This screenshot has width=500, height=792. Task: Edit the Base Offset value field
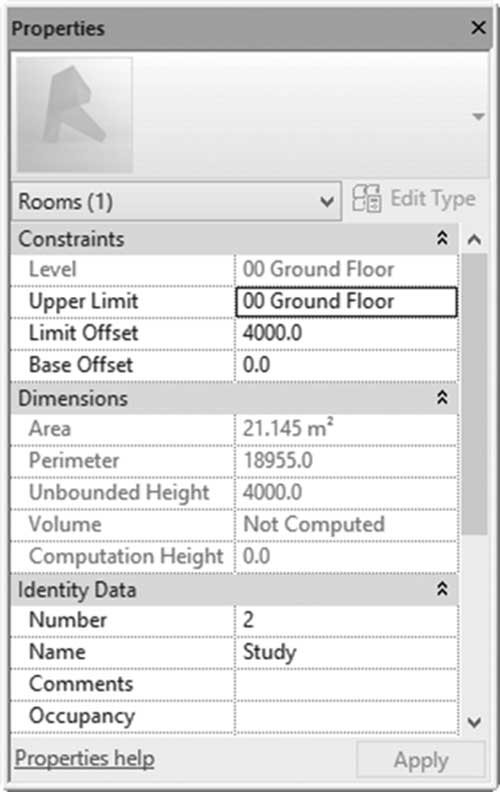pyautogui.click(x=346, y=365)
